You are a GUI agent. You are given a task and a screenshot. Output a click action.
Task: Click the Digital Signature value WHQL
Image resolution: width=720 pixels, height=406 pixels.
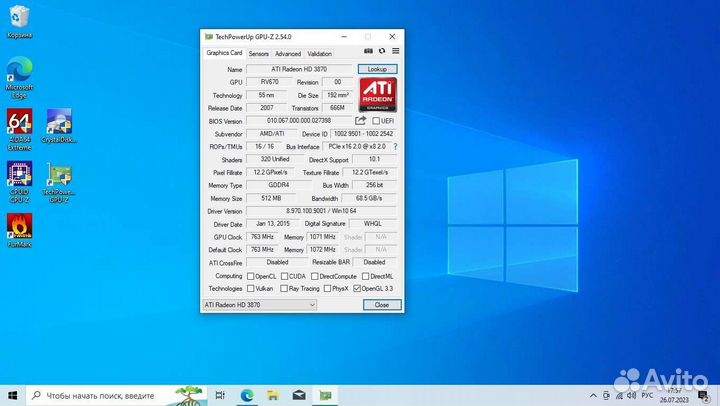point(372,224)
